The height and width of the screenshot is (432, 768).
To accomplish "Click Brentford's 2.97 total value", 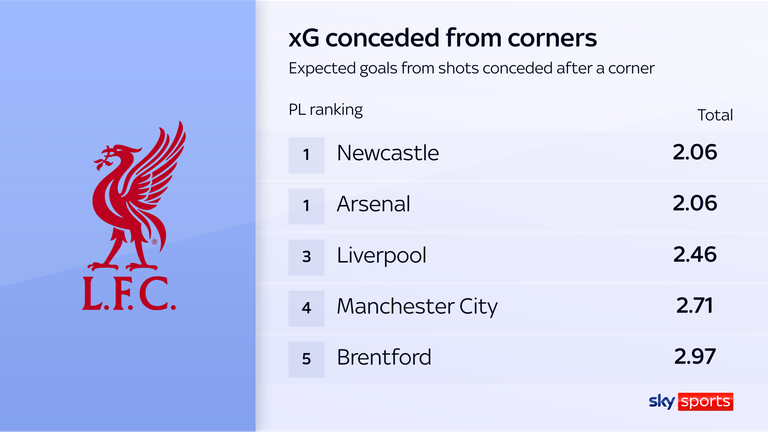I will coord(695,357).
